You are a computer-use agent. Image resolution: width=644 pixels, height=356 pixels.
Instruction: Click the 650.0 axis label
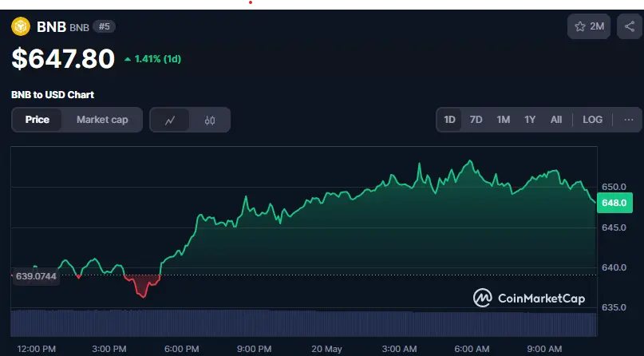pyautogui.click(x=614, y=187)
